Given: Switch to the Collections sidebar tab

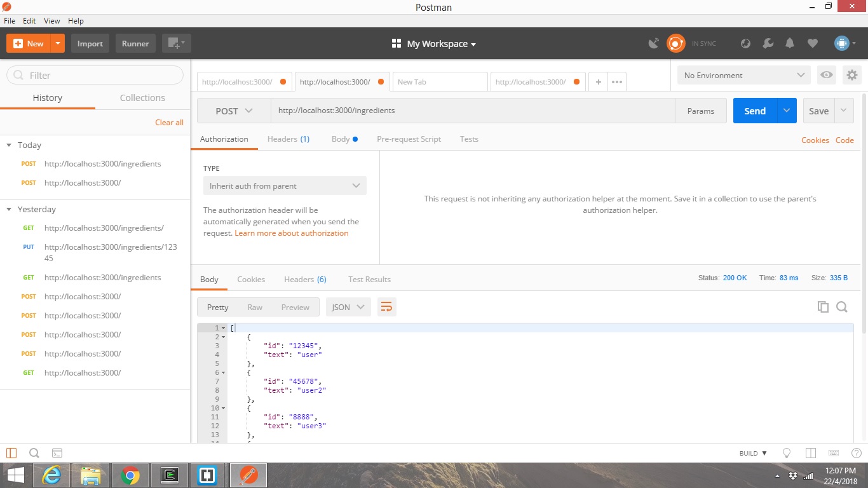Looking at the screenshot, I should tap(142, 98).
